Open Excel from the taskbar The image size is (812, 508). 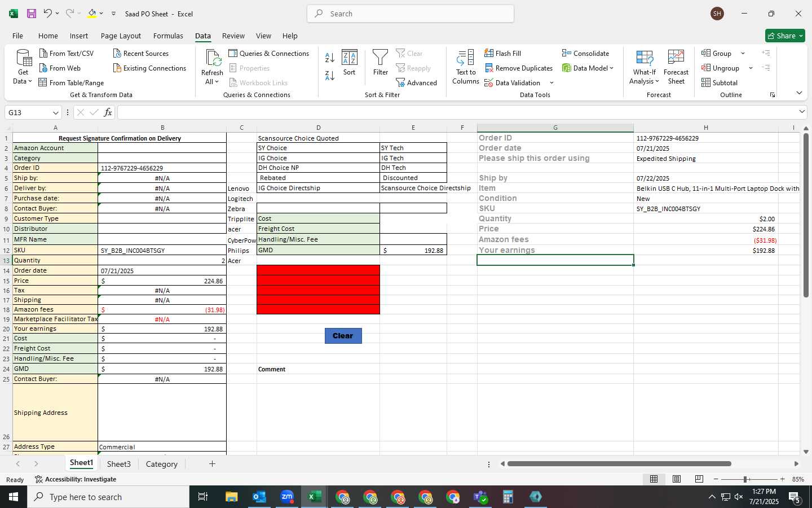[315, 497]
